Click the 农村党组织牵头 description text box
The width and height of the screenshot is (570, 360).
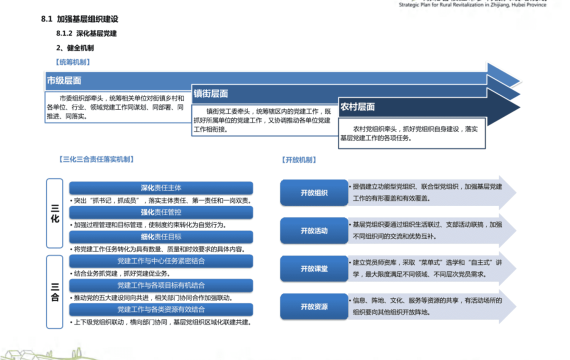412,133
